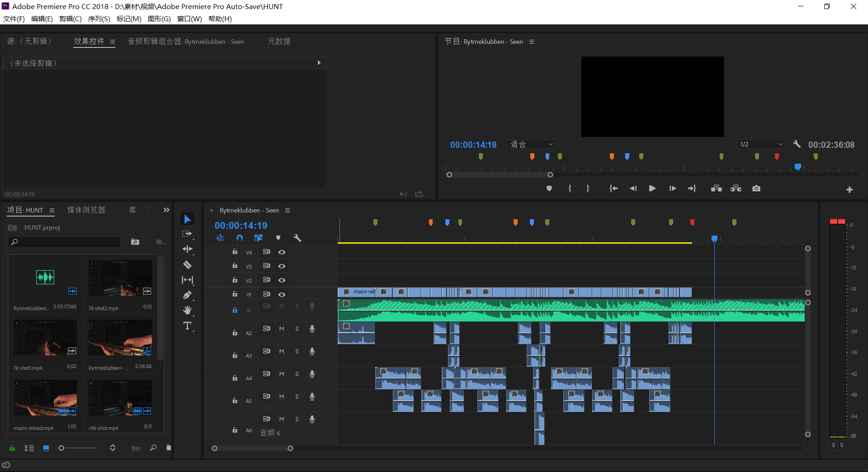Click the timeline playhead handle
Screen dimensions: 868x472
point(714,238)
